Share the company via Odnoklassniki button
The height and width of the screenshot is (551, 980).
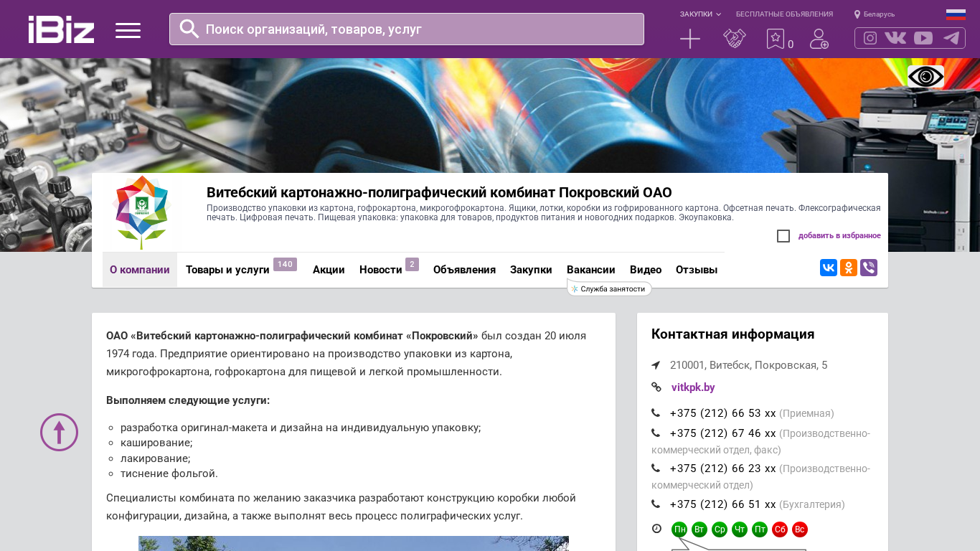coord(849,268)
